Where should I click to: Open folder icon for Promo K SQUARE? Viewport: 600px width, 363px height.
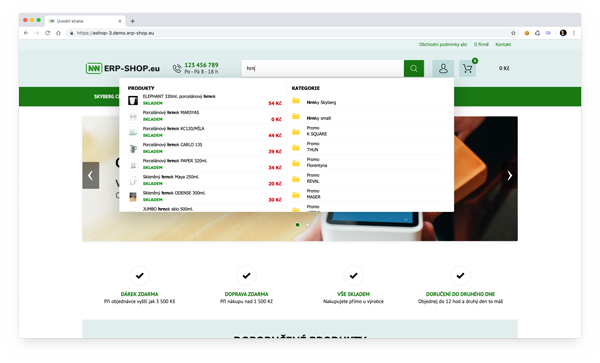point(296,132)
